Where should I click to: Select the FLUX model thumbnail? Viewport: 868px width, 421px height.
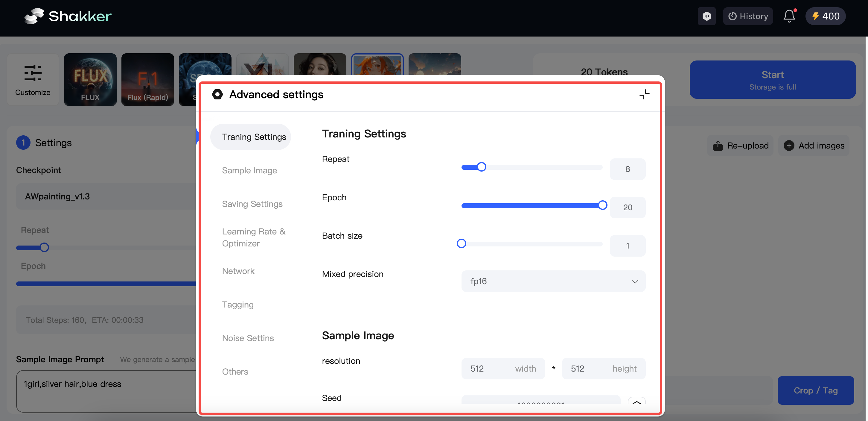(x=90, y=80)
